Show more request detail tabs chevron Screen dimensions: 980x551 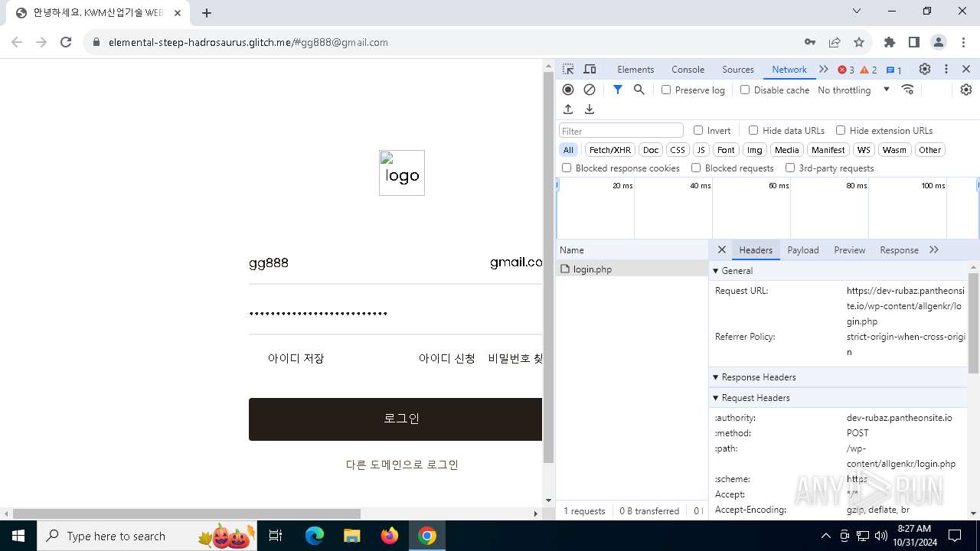pos(934,249)
